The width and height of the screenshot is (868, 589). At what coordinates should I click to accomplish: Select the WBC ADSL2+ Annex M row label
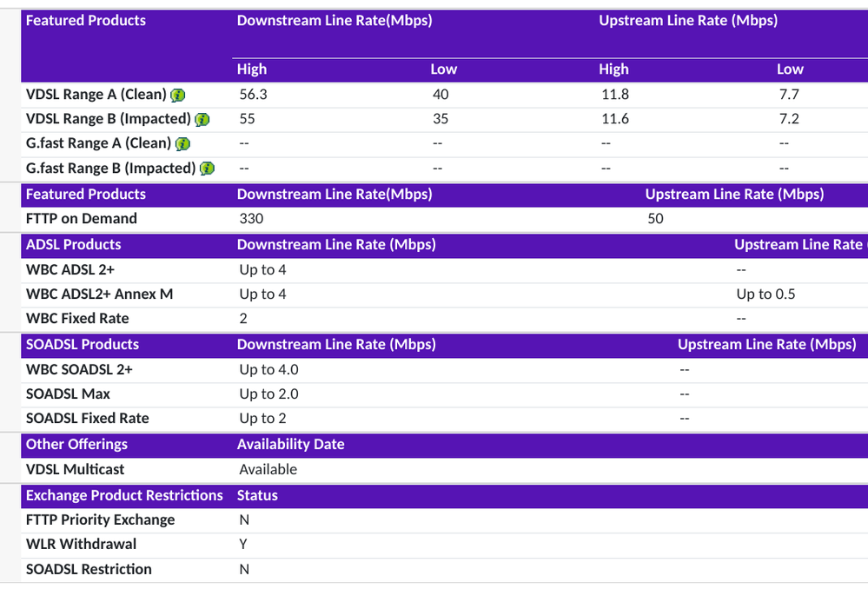tap(99, 294)
